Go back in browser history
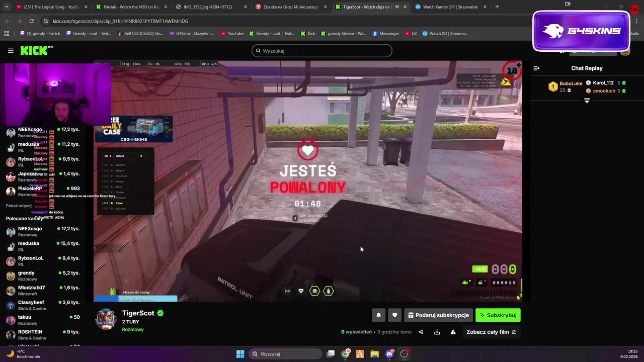This screenshot has width=644, height=362. point(7,21)
